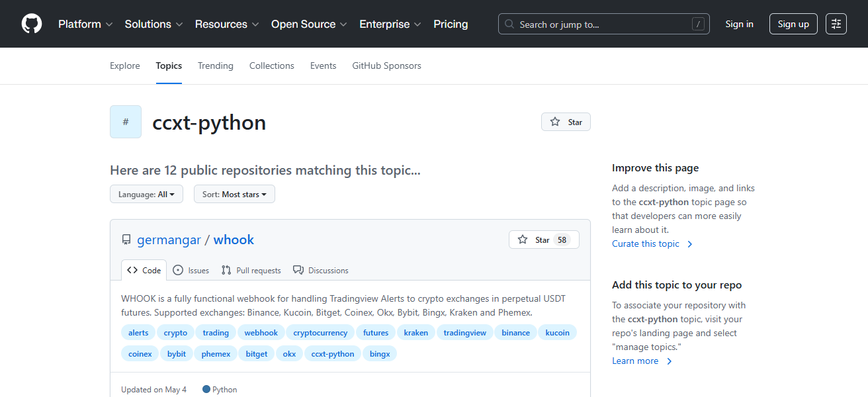The width and height of the screenshot is (868, 397).
Task: Open Pull requests tab of whook
Action: tap(251, 270)
